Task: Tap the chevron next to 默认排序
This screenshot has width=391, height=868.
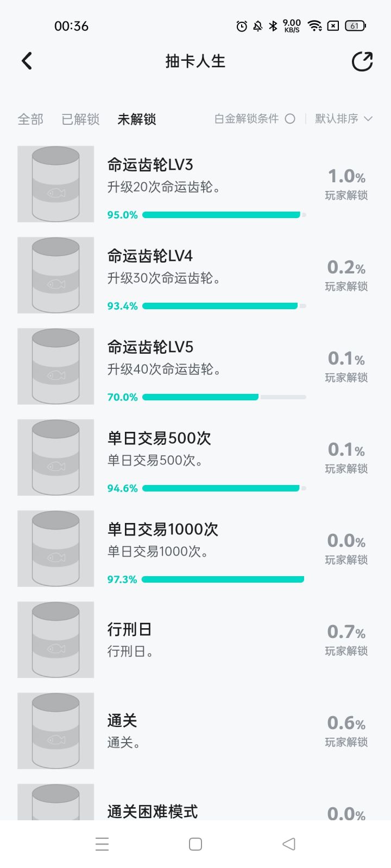Action: click(368, 119)
